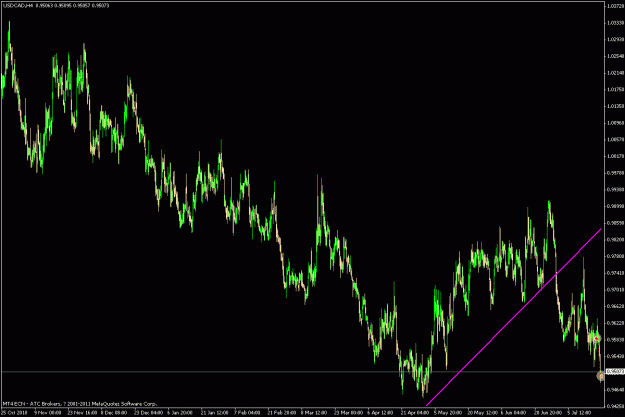Click the 20 May 12:00 time label

pos(482,413)
